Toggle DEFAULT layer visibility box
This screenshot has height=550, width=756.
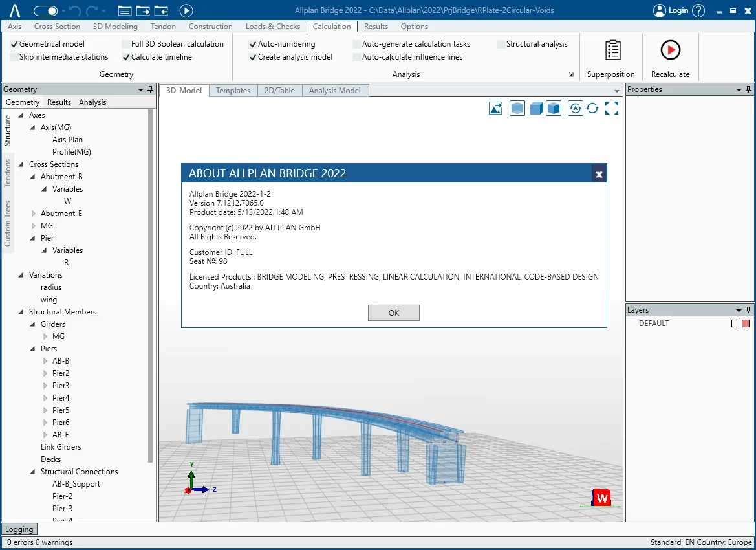(x=735, y=324)
